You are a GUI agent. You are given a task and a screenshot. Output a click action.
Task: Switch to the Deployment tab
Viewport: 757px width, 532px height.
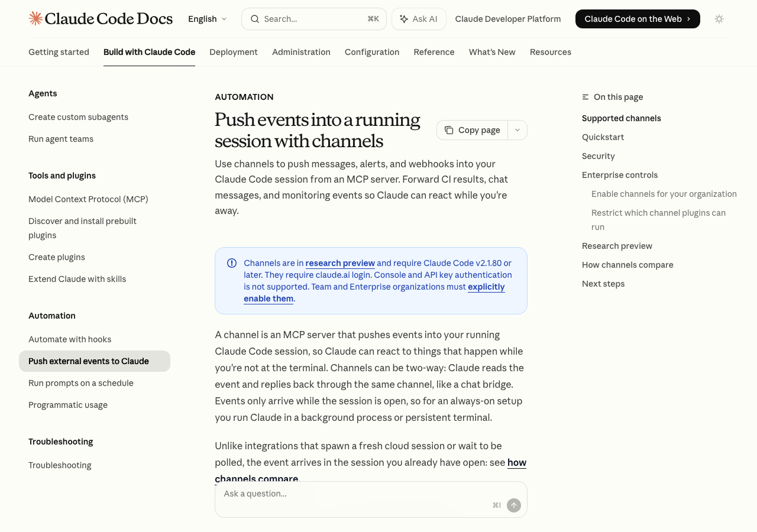(234, 52)
